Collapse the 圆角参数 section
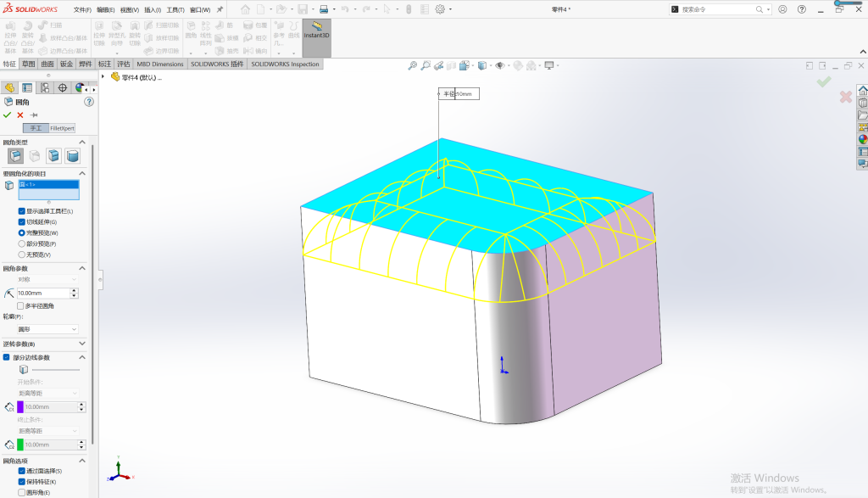The width and height of the screenshot is (868, 498). [82, 269]
